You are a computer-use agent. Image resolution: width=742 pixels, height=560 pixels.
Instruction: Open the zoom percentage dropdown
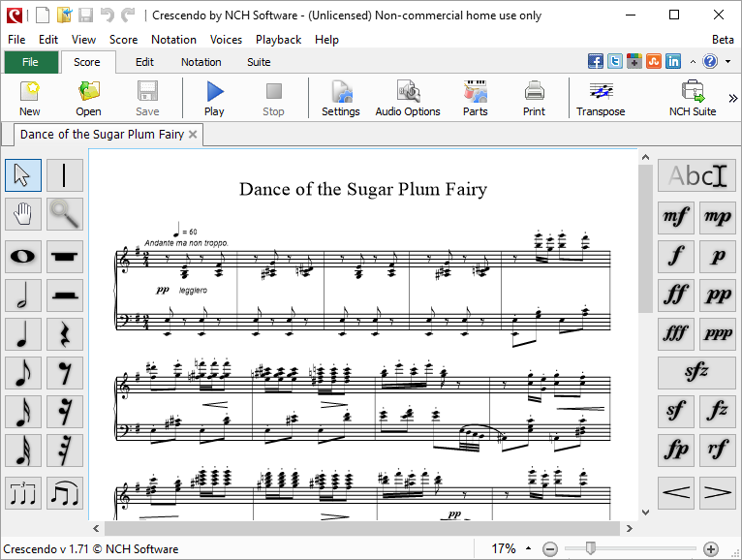point(530,549)
